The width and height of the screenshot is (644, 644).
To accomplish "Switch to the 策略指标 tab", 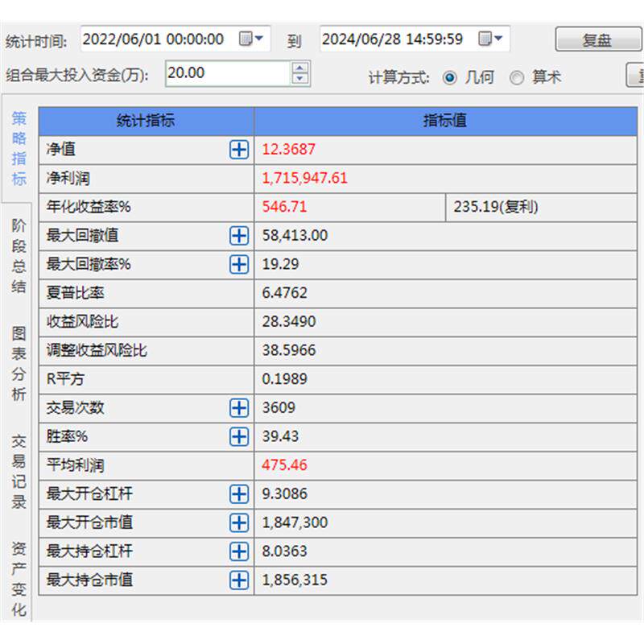I will 19,149.
